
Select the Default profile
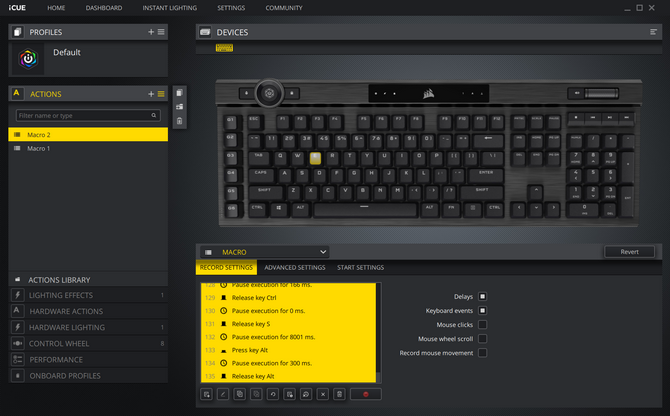(88, 59)
